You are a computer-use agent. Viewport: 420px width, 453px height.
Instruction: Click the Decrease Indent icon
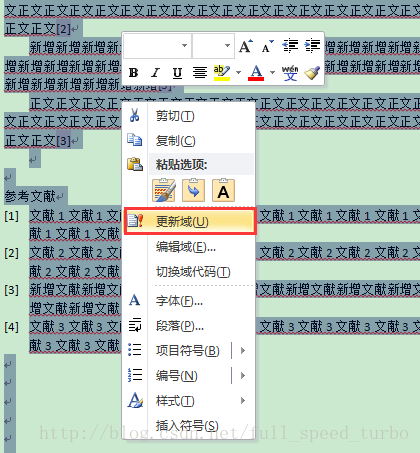pos(290,46)
